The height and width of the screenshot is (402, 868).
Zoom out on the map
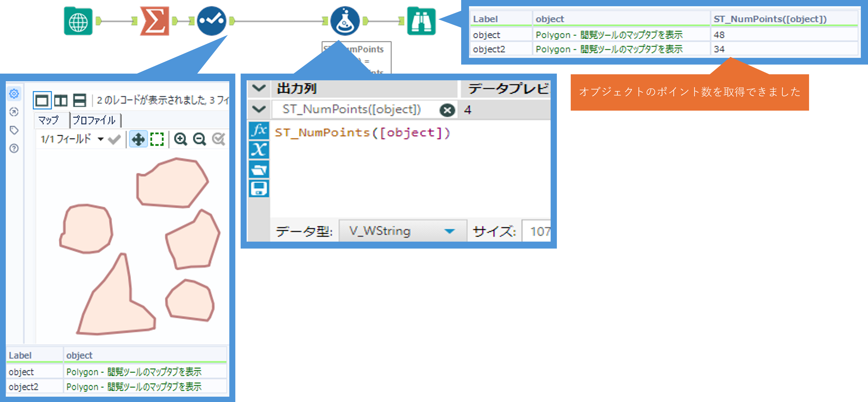(x=199, y=139)
